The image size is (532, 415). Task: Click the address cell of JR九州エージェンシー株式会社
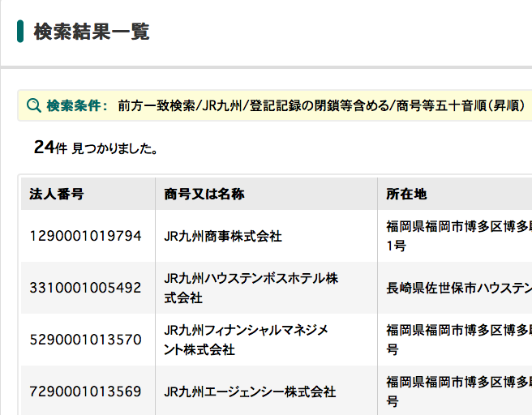click(x=455, y=391)
